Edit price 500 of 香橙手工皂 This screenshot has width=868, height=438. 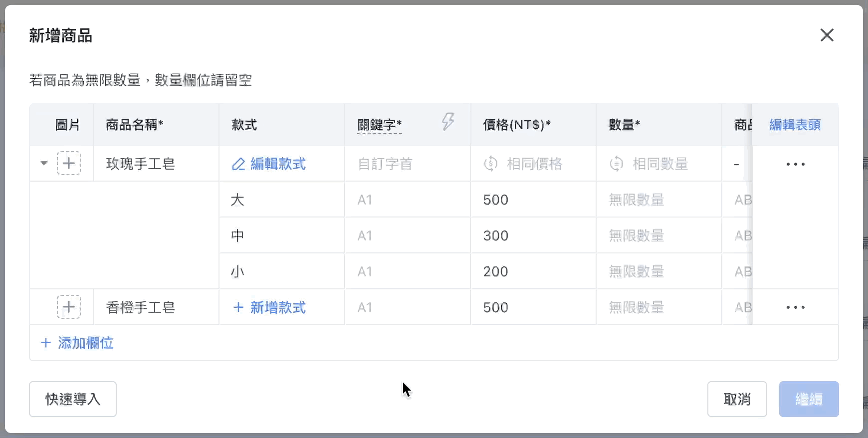533,307
